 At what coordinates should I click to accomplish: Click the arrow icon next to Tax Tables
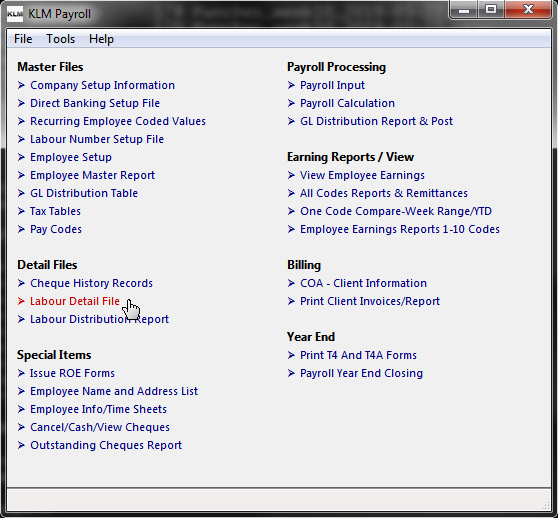click(x=21, y=211)
